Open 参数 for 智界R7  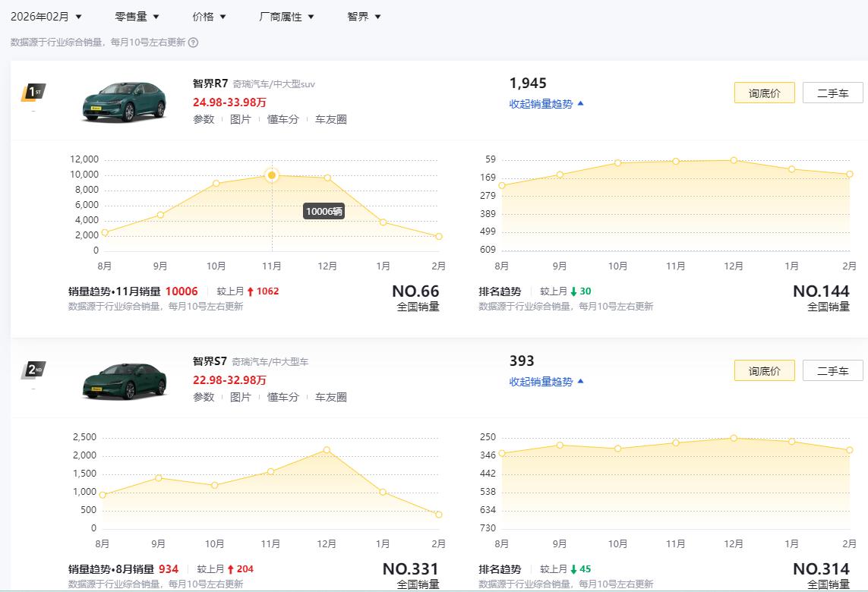click(x=204, y=119)
